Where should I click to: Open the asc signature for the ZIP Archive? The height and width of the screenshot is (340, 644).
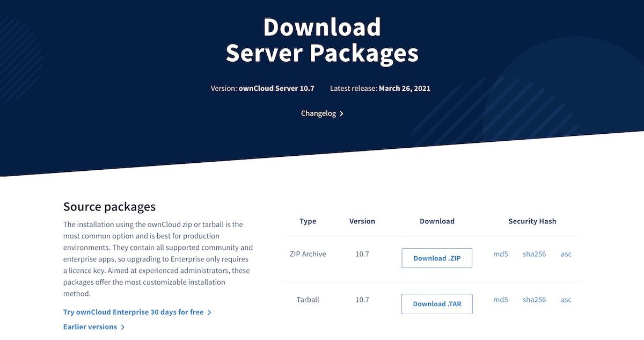pos(566,254)
